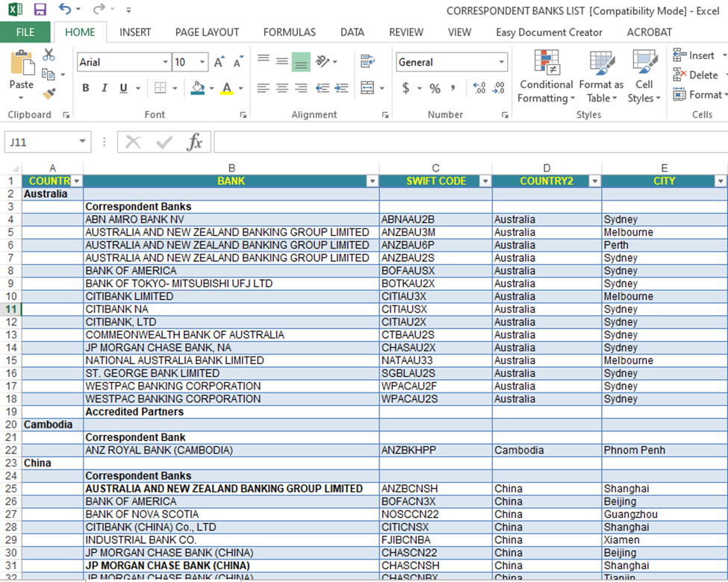Open the COUNTRY2 column filter dropdown
The height and width of the screenshot is (582, 728).
coord(595,181)
